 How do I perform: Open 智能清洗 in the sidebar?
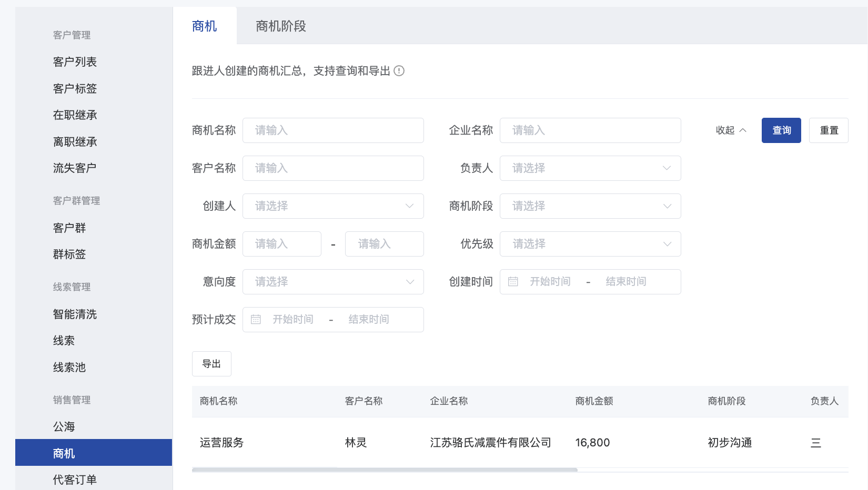click(75, 314)
